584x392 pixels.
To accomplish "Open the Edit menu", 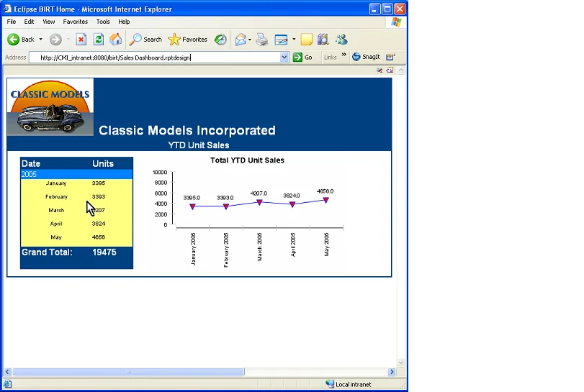I will (29, 22).
